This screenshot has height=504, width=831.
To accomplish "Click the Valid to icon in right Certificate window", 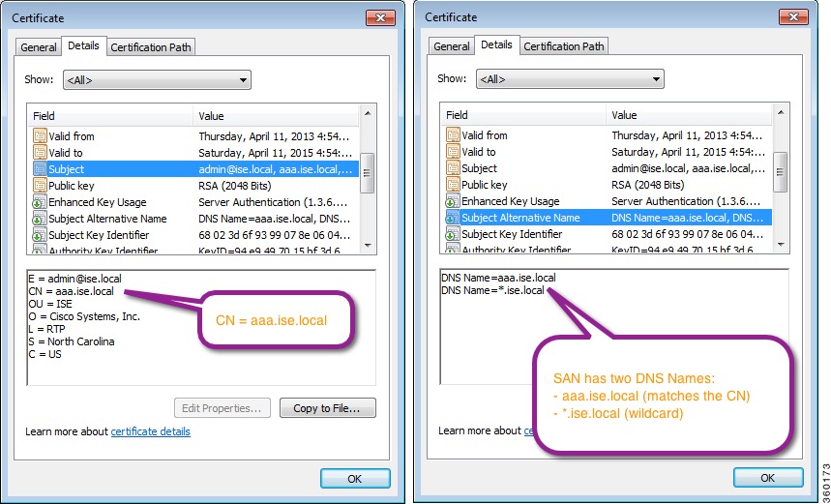I will coord(453,152).
